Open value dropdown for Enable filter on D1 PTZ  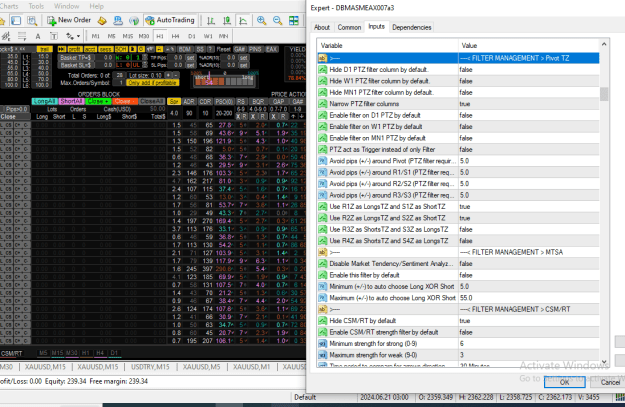pos(529,115)
